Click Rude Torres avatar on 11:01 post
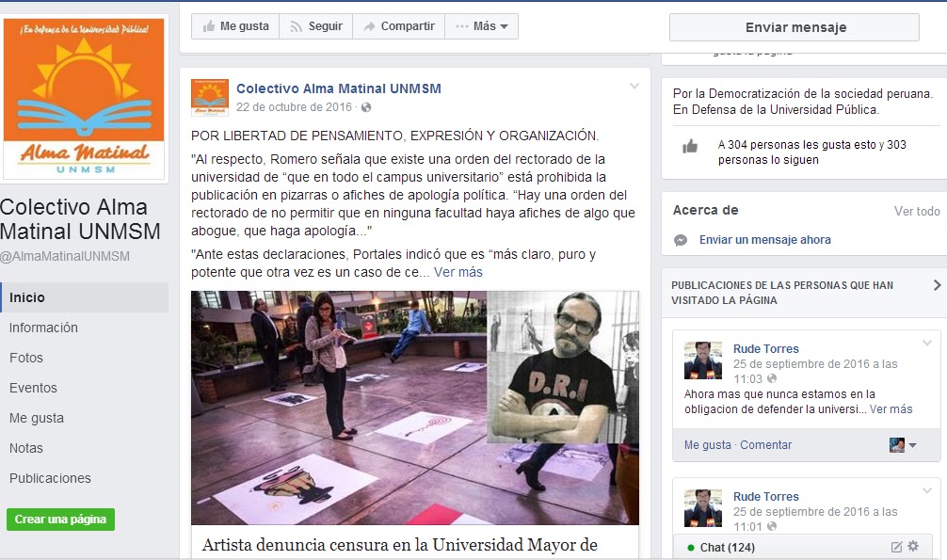The height and width of the screenshot is (560, 947). [703, 508]
